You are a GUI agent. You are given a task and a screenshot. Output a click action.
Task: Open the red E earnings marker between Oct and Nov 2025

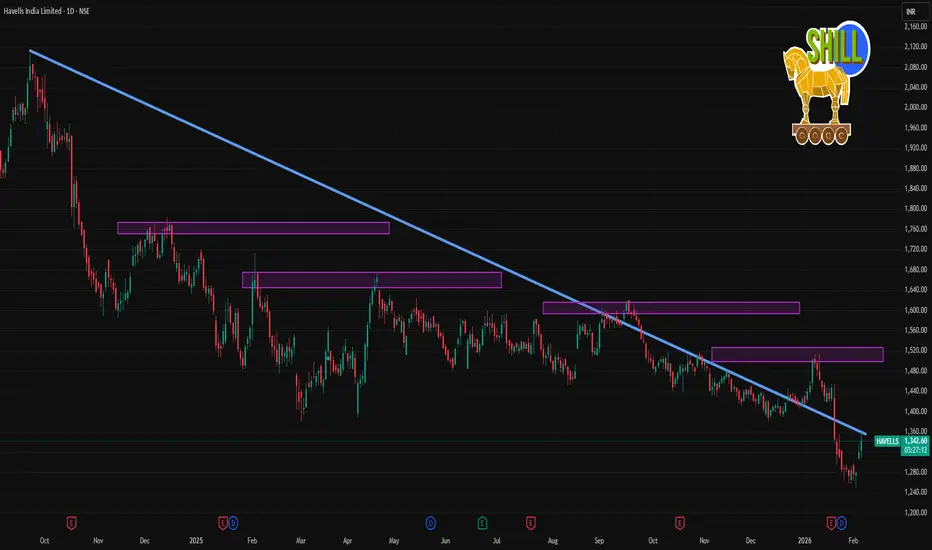(679, 523)
